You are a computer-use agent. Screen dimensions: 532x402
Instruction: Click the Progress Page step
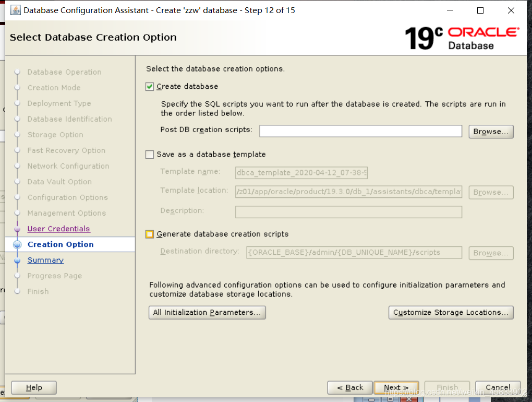pyautogui.click(x=55, y=276)
